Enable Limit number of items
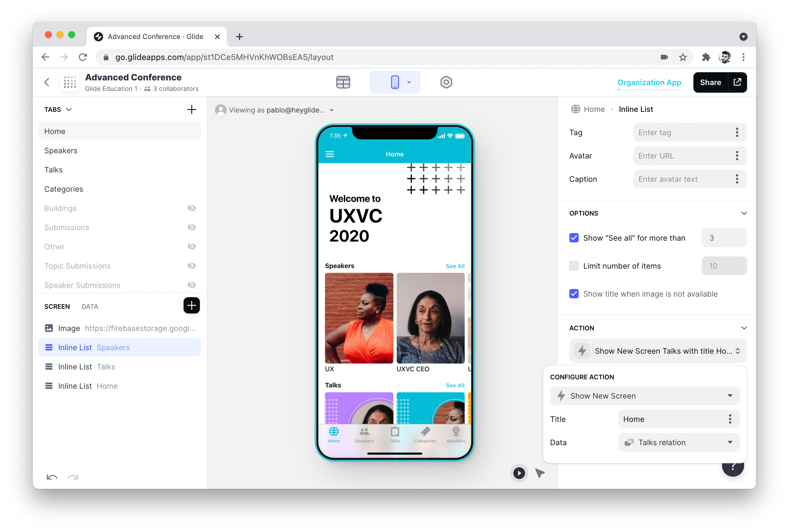Screen dimensions: 789x532 pyautogui.click(x=574, y=266)
